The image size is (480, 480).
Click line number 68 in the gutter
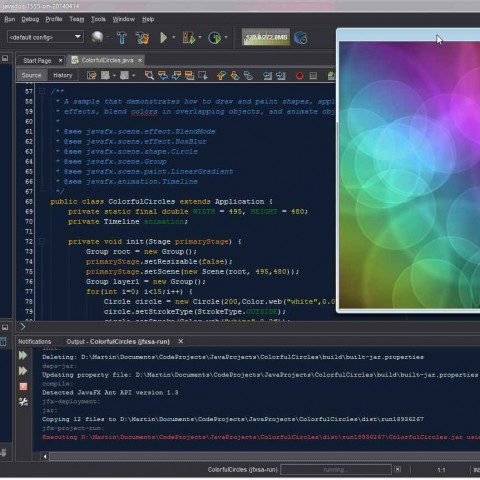pyautogui.click(x=29, y=201)
